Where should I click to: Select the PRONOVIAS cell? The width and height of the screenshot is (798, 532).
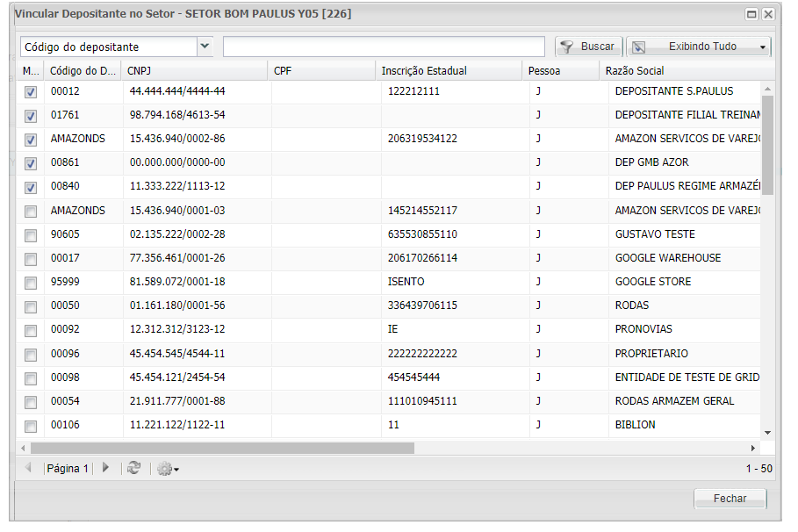(x=685, y=329)
